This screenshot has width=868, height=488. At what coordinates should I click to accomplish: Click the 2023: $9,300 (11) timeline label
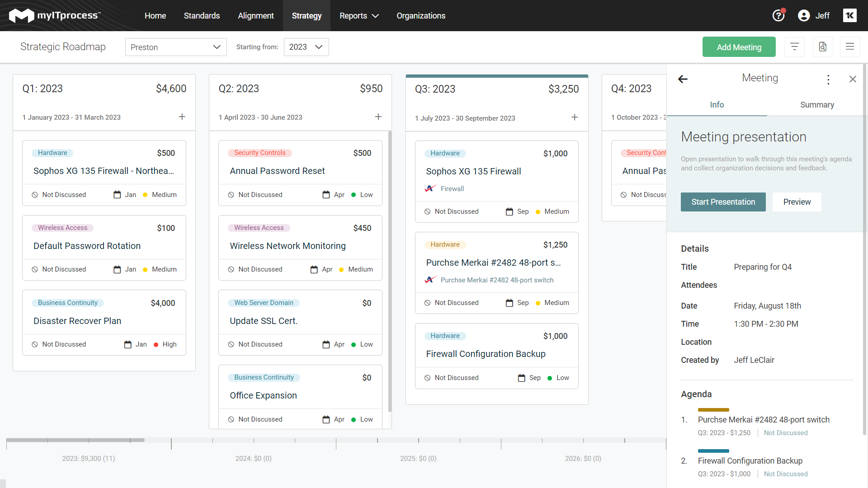(x=89, y=459)
